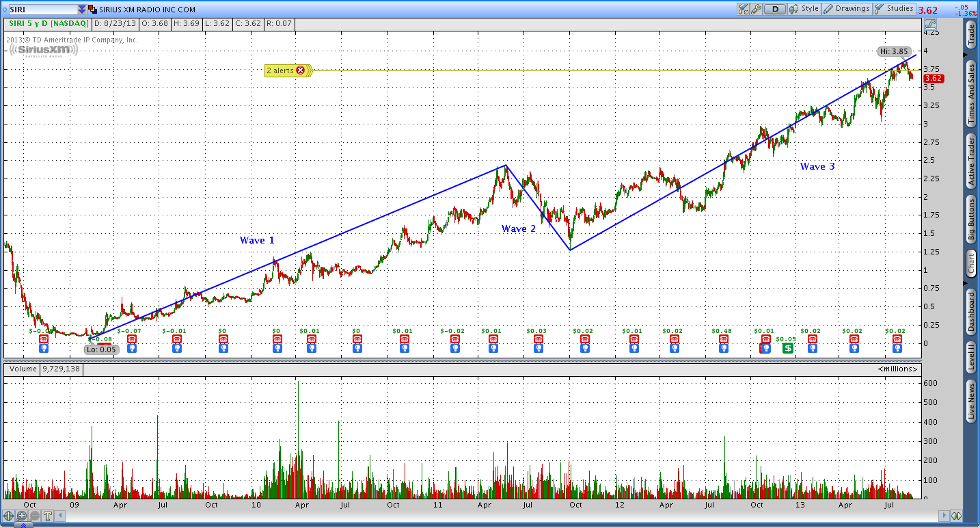Switch to the Trade side tab
Viewport: 980px width, 528px height.
coord(970,35)
